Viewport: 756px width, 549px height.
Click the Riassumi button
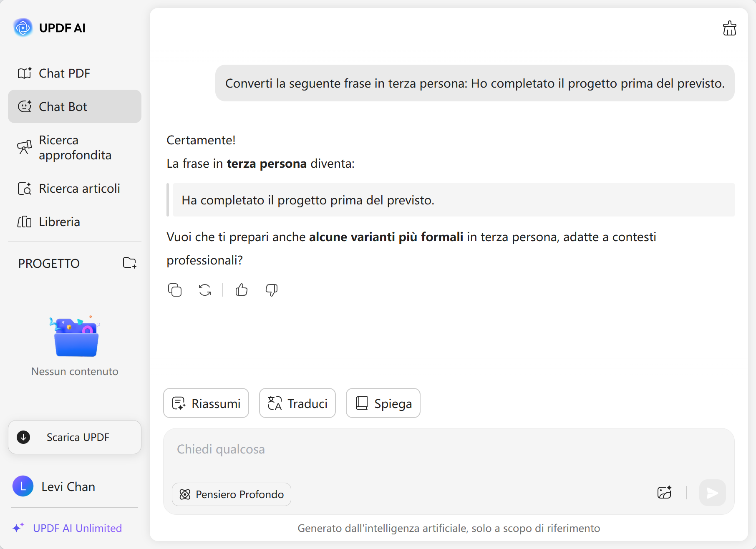click(206, 403)
